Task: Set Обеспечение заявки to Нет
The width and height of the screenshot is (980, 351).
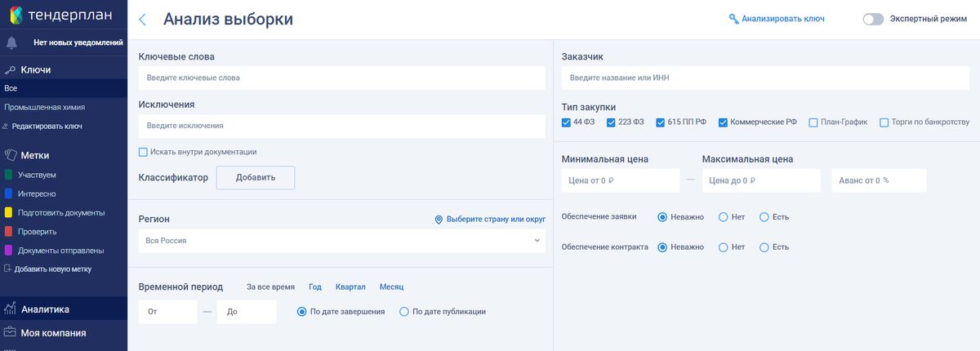Action: click(x=723, y=216)
